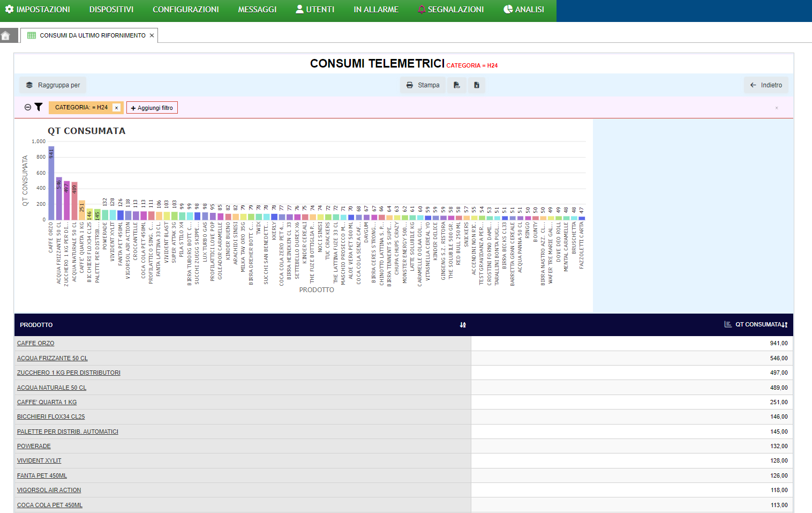Click the 132,00 quantity value
This screenshot has width=812, height=513.
pyautogui.click(x=779, y=446)
